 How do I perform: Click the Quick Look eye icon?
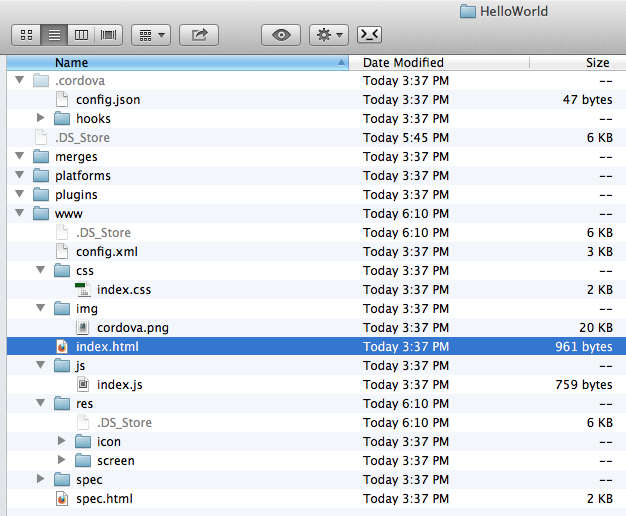coord(281,35)
